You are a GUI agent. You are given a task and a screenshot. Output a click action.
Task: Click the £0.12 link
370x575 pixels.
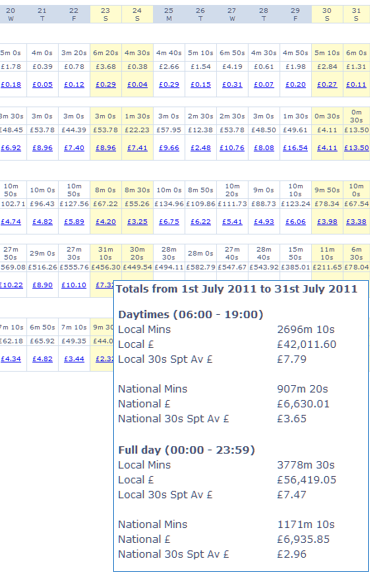74,84
